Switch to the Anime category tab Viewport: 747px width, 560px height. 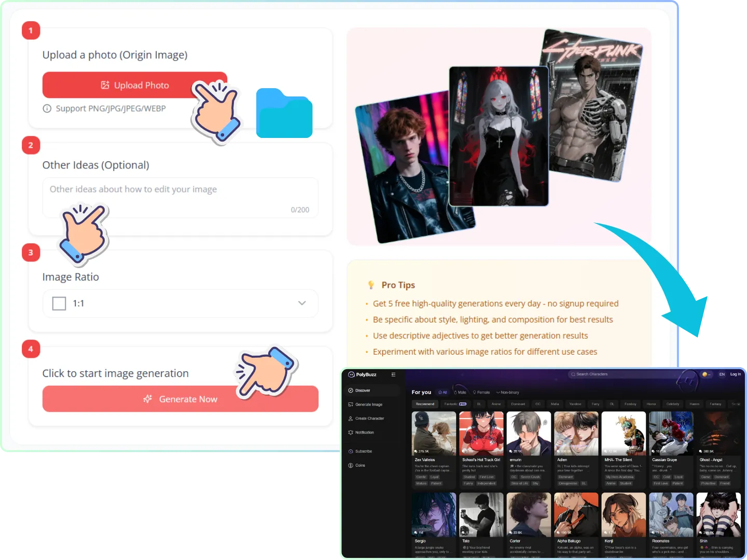pos(496,404)
